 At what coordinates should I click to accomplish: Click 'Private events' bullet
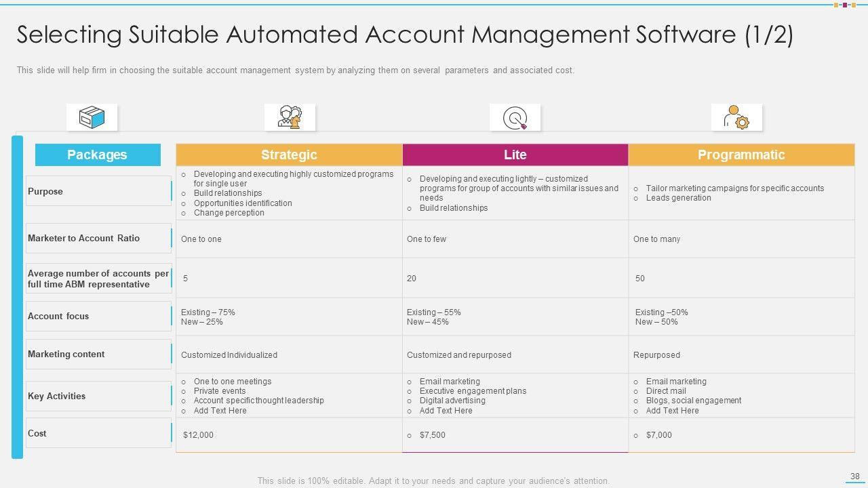point(220,391)
